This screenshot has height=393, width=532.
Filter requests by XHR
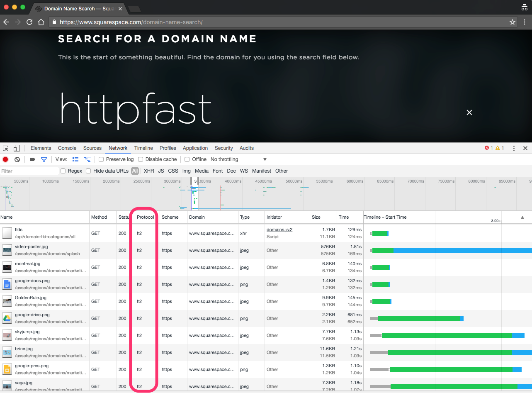pyautogui.click(x=149, y=171)
